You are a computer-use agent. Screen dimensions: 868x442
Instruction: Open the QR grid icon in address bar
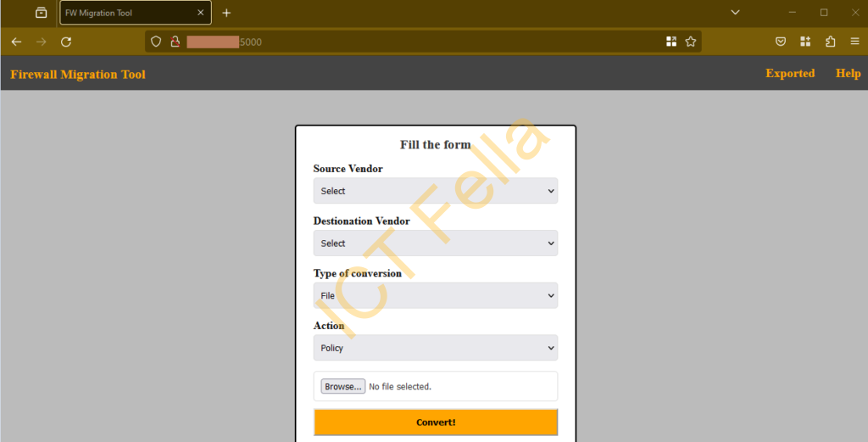point(671,42)
